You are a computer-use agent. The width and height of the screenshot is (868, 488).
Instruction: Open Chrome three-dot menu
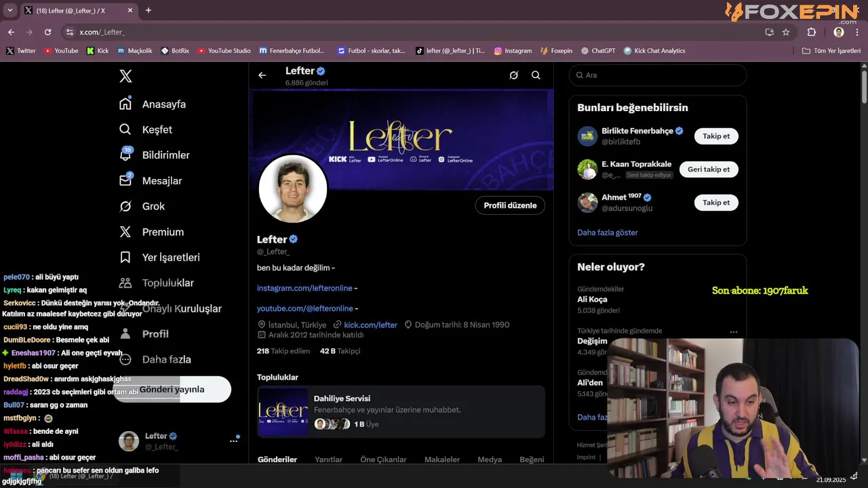click(857, 32)
